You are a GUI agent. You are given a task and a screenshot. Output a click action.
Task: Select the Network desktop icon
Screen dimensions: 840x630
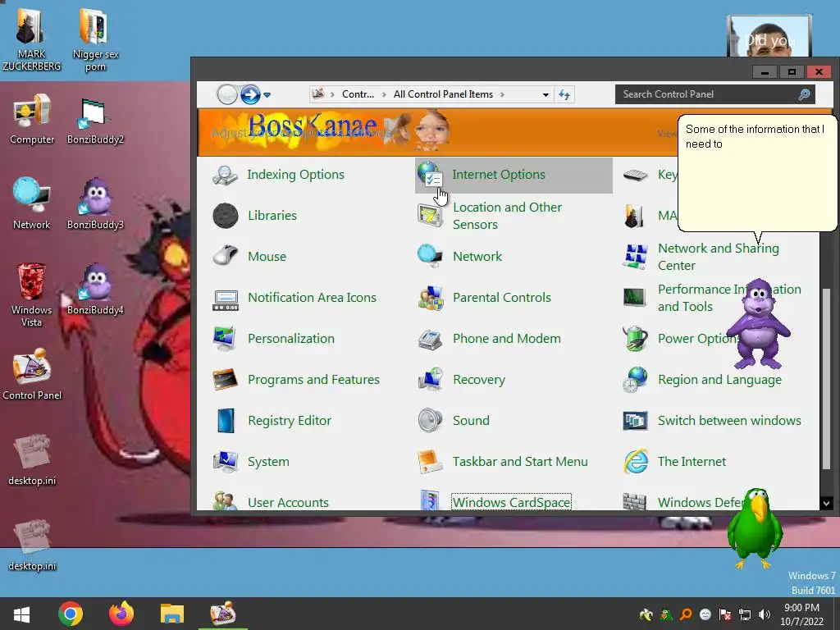pos(32,204)
